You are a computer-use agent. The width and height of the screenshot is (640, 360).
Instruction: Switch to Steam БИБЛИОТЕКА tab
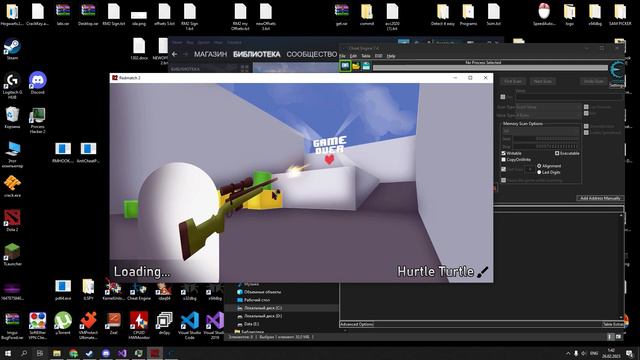[x=257, y=54]
